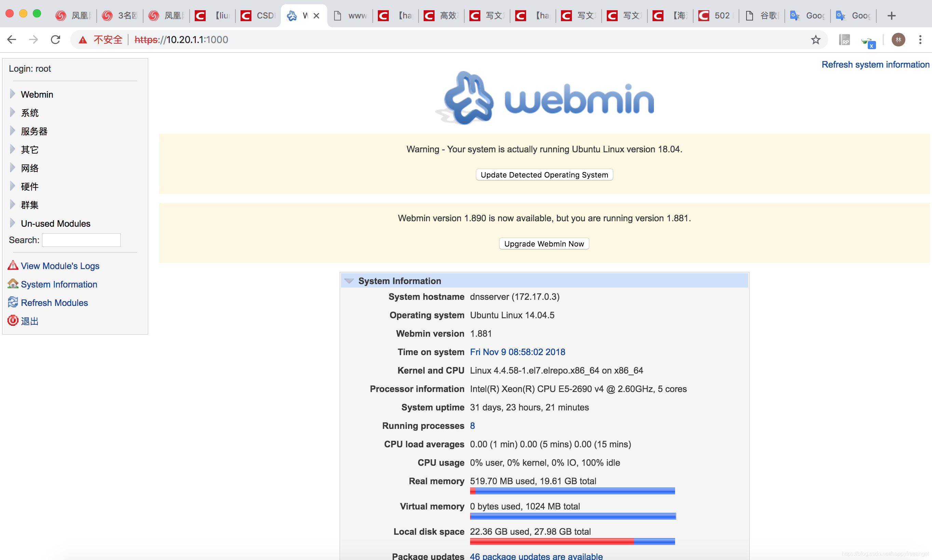Switch to the 3名 Weibo tab

(x=120, y=16)
